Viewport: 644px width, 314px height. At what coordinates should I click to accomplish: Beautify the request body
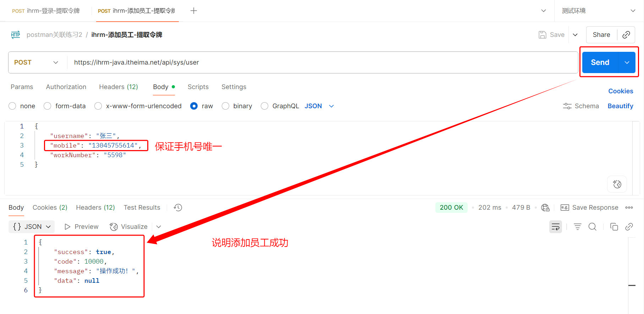click(x=620, y=106)
